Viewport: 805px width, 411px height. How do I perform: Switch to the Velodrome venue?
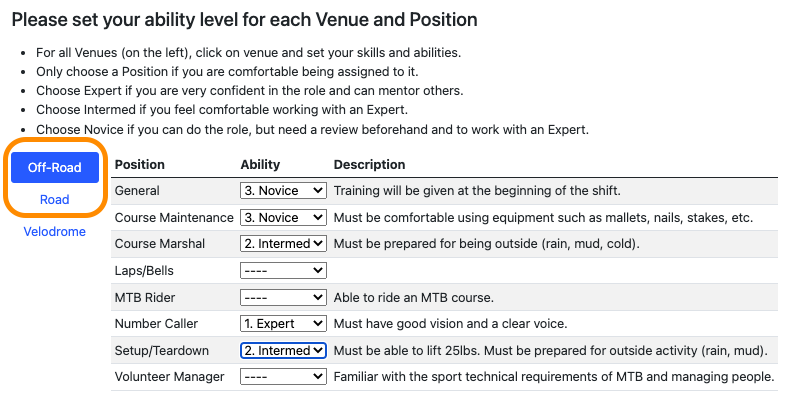coord(54,232)
